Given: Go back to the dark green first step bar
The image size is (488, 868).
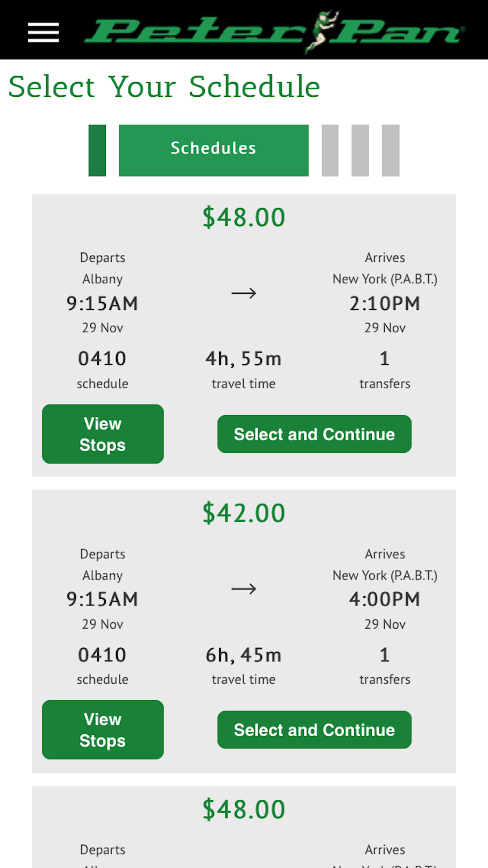Looking at the screenshot, I should (97, 150).
